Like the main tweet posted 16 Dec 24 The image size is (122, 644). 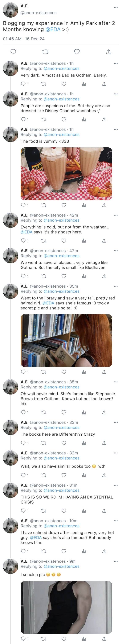point(77,52)
